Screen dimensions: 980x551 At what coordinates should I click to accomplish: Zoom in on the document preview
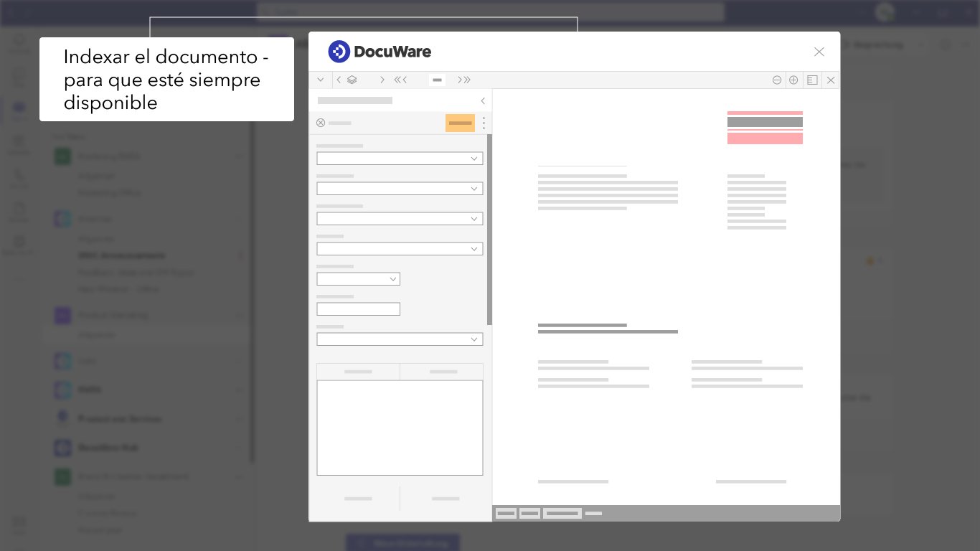(793, 80)
